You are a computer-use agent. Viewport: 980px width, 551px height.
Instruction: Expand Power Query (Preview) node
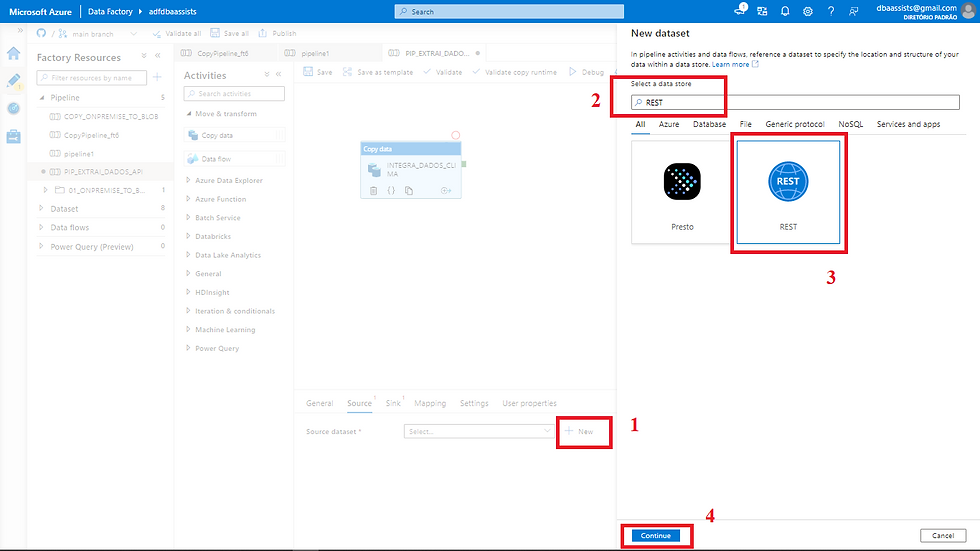[x=41, y=246]
